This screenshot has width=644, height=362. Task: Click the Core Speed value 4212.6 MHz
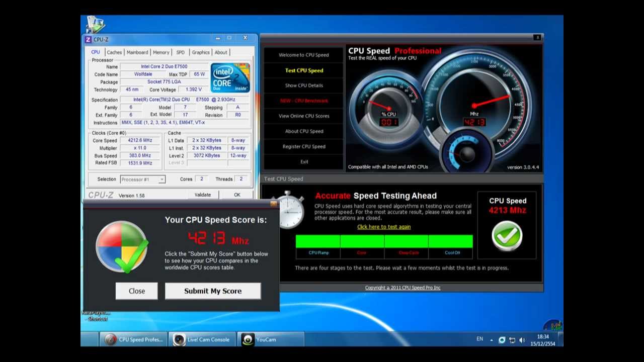click(139, 141)
